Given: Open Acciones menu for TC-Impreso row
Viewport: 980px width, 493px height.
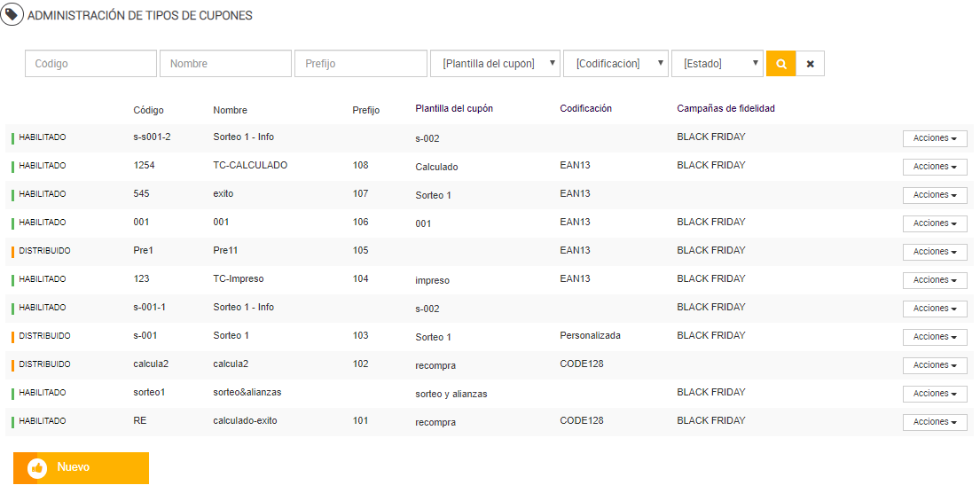Looking at the screenshot, I should click(x=935, y=280).
